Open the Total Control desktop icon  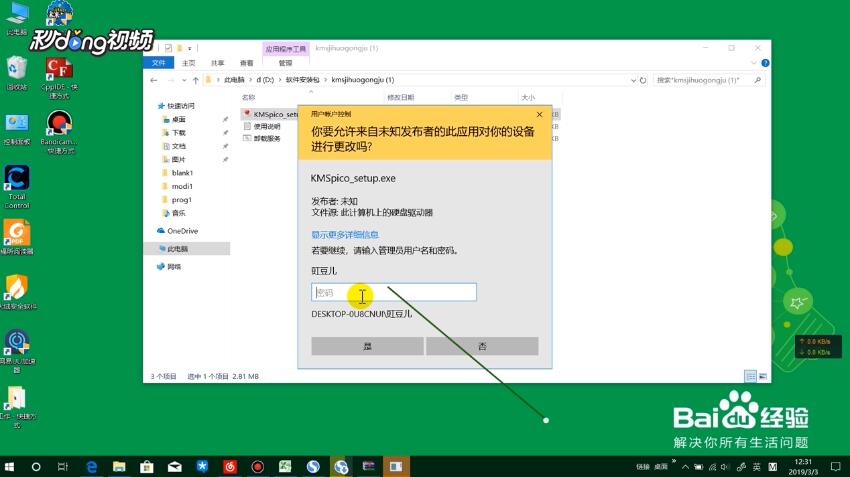(x=17, y=179)
